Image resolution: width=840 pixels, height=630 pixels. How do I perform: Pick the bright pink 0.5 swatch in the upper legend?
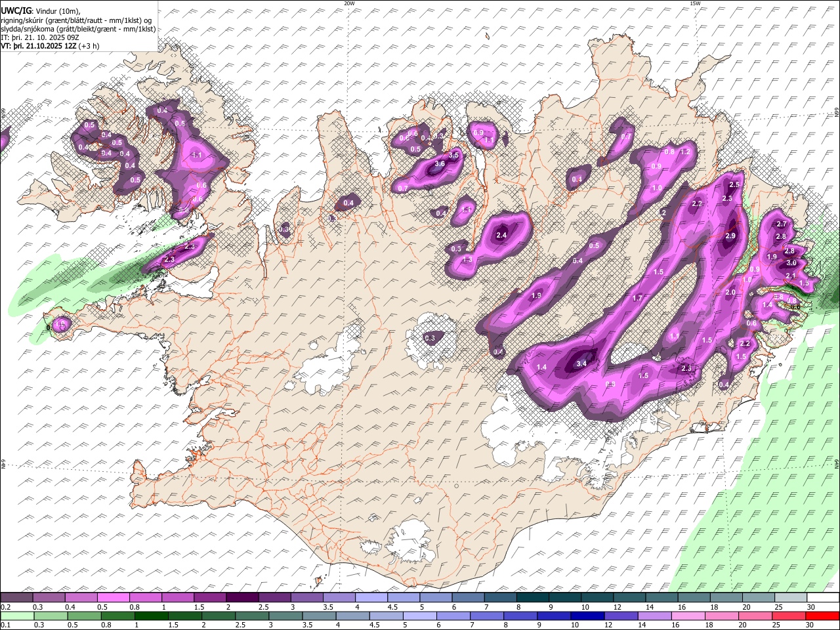point(114,598)
